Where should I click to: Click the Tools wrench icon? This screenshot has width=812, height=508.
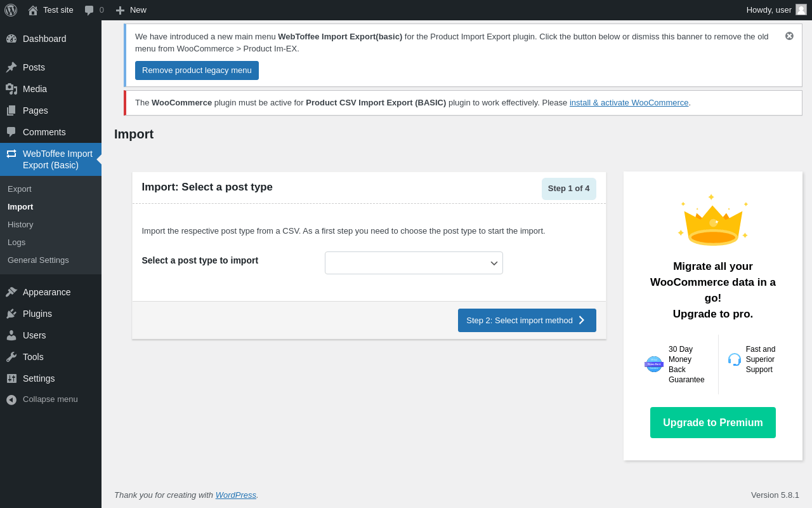coord(11,357)
